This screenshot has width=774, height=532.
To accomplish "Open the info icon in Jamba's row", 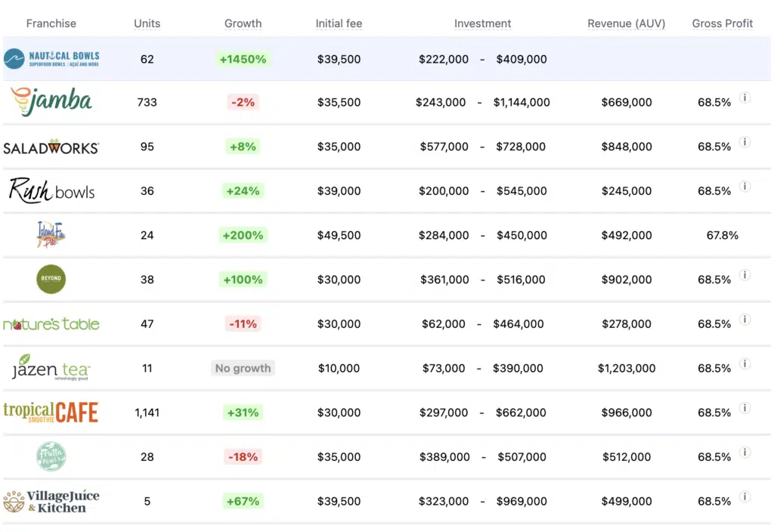I will (x=745, y=97).
